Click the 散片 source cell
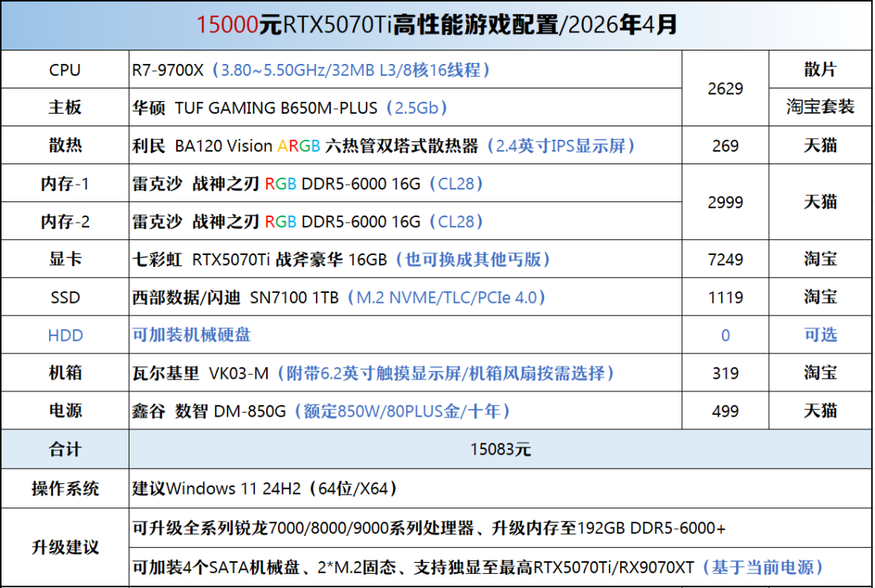 coord(821,69)
